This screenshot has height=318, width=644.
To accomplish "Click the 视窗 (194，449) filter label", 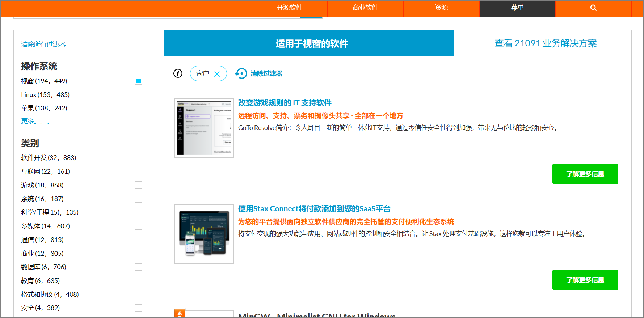I will pos(44,81).
